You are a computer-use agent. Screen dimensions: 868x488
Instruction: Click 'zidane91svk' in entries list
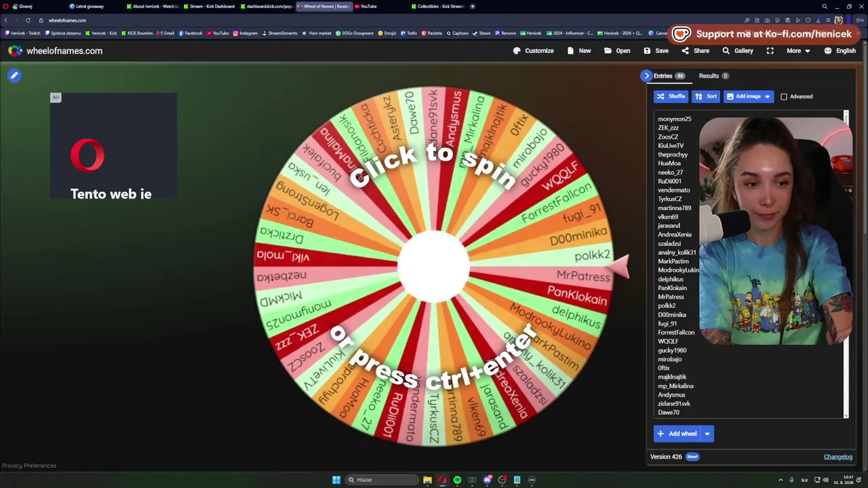click(x=674, y=404)
